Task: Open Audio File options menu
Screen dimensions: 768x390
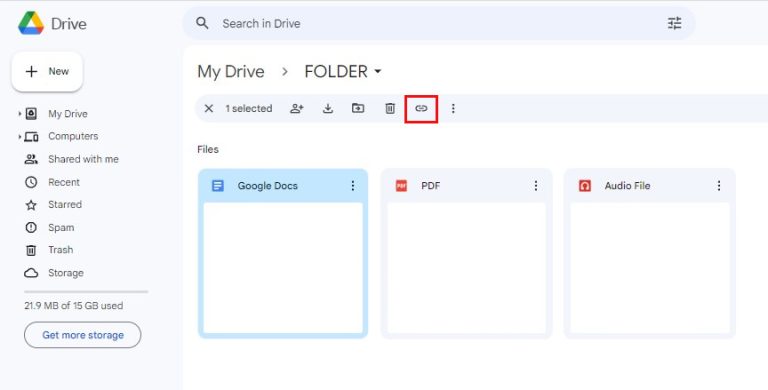Action: [x=719, y=185]
